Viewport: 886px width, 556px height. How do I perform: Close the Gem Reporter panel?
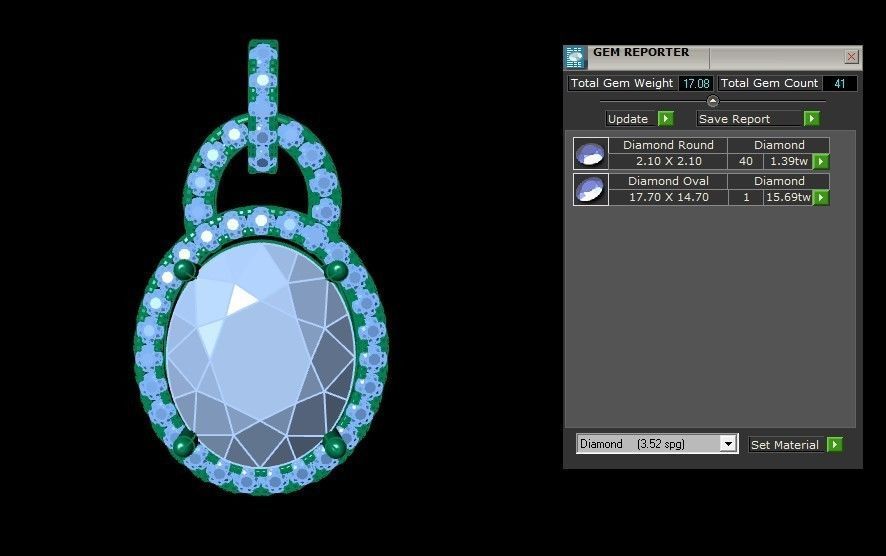click(x=851, y=57)
